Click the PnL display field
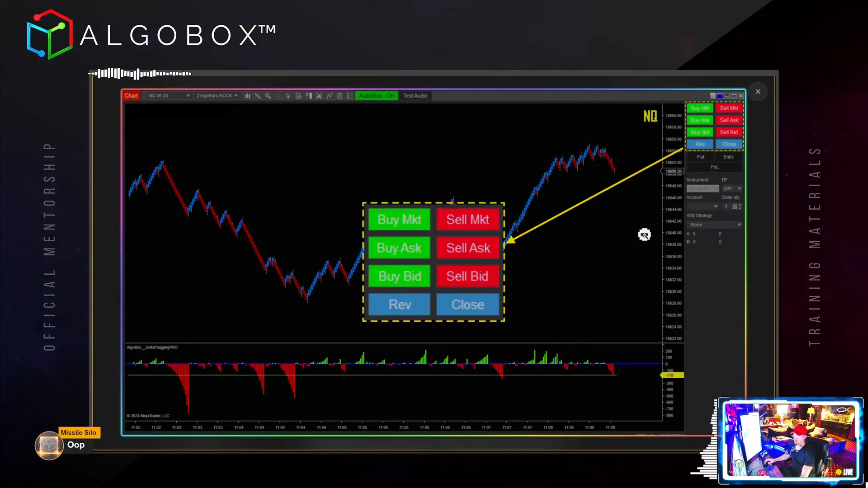The image size is (868, 488). [714, 167]
